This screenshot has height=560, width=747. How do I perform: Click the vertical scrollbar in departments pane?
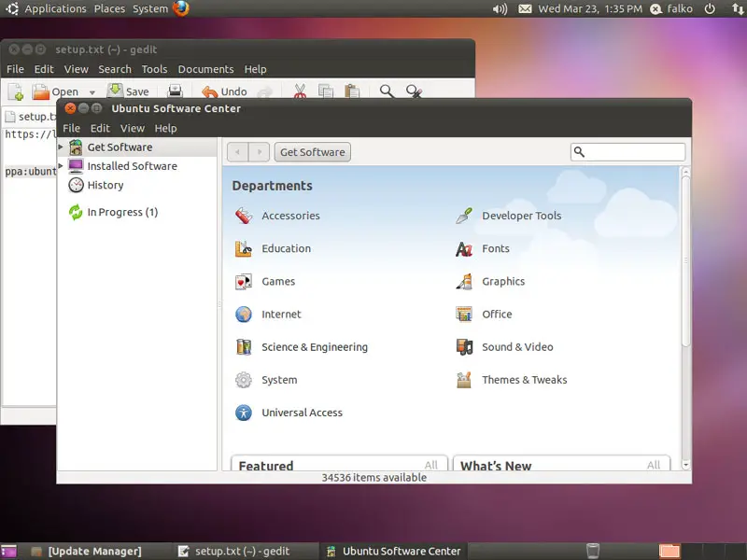(x=685, y=261)
